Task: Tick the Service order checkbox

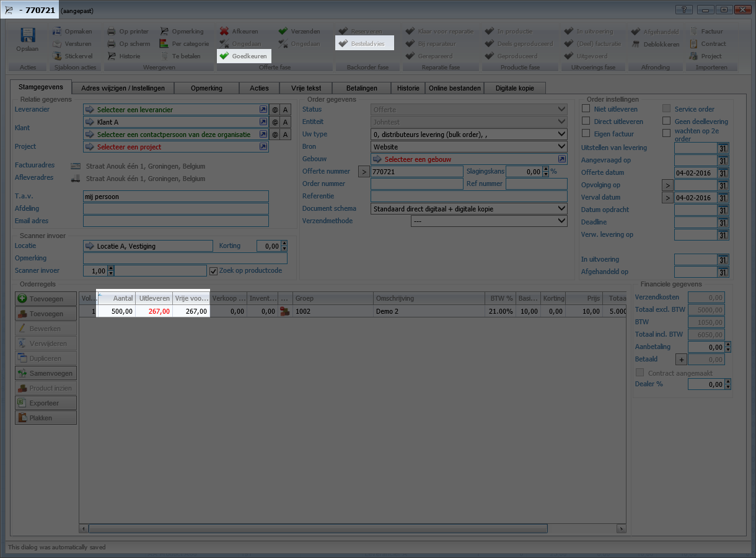Action: coord(666,109)
